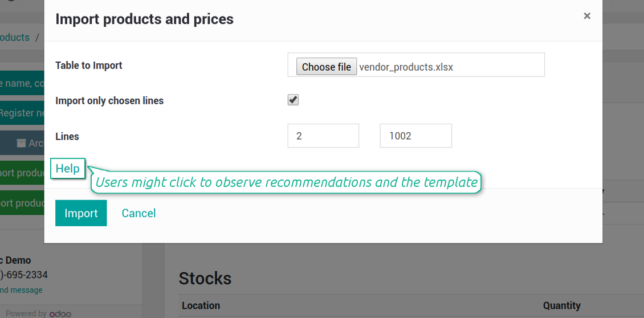Image resolution: width=644 pixels, height=318 pixels.
Task: Click the Archive box icon button
Action: [x=22, y=143]
